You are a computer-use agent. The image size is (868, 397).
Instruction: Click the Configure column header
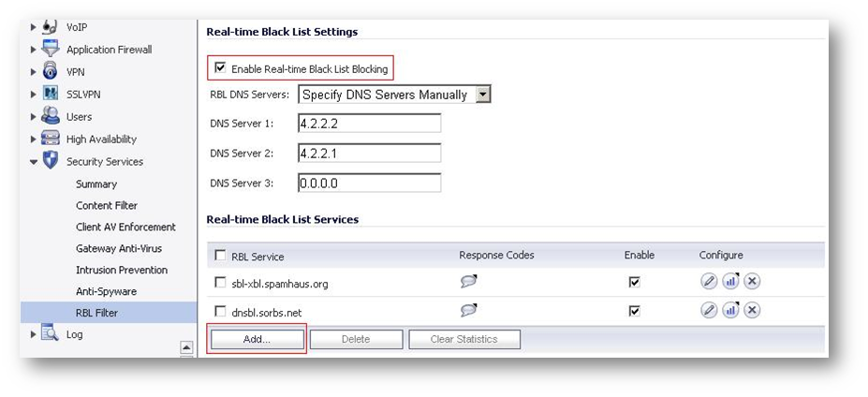tap(721, 256)
